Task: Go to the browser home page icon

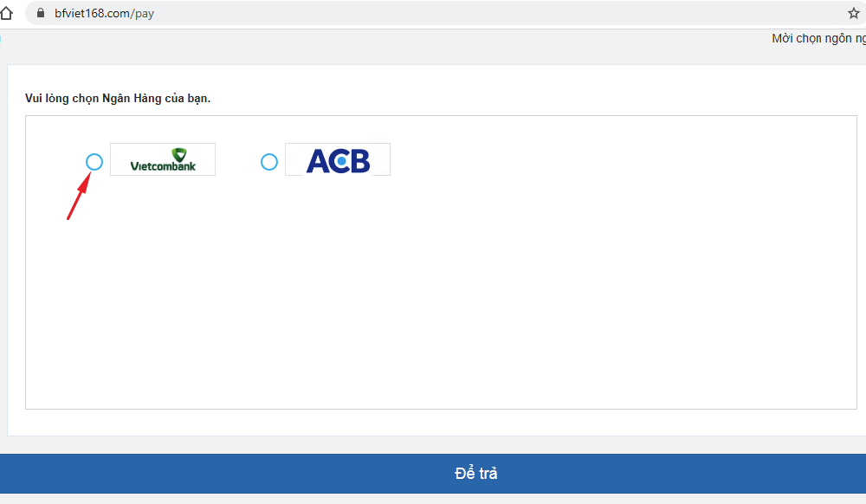Action: point(6,13)
